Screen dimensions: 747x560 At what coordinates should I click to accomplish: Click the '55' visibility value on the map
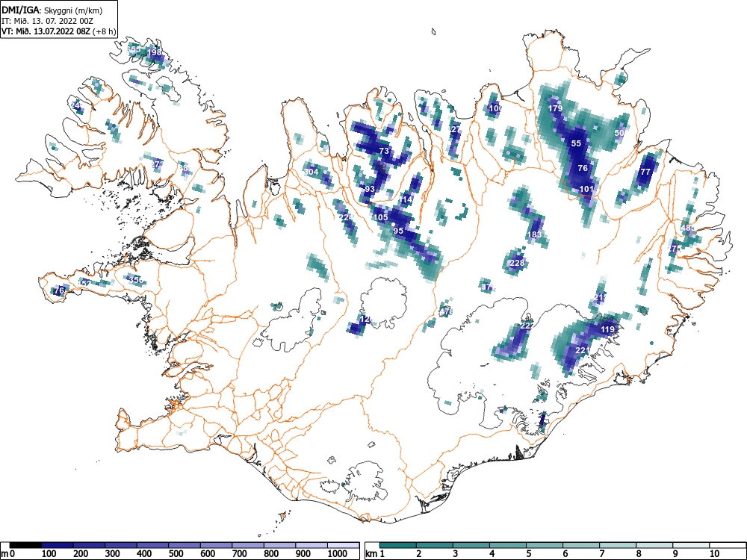(x=576, y=143)
